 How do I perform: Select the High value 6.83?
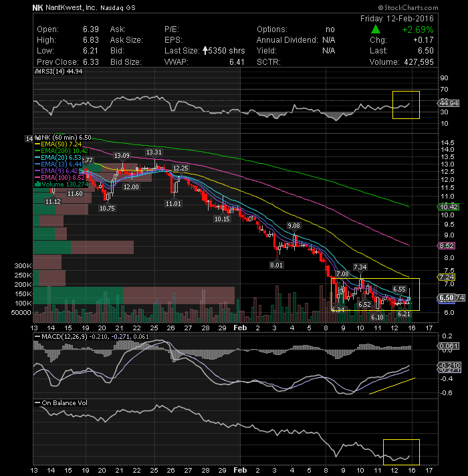click(91, 40)
